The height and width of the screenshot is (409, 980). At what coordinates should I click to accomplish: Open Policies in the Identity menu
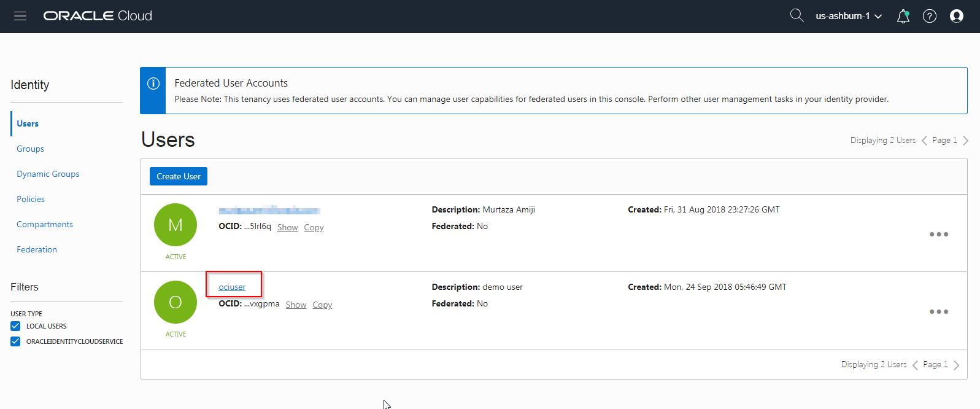click(x=31, y=200)
